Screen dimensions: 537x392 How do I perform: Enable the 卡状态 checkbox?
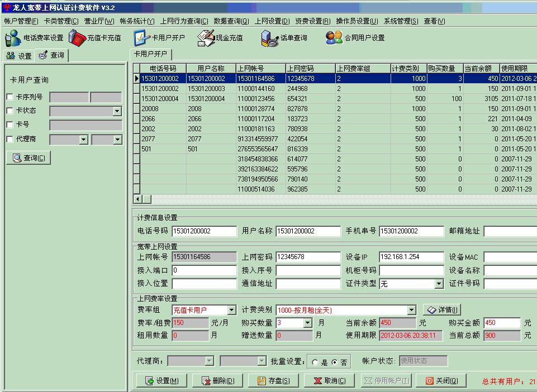click(10, 111)
